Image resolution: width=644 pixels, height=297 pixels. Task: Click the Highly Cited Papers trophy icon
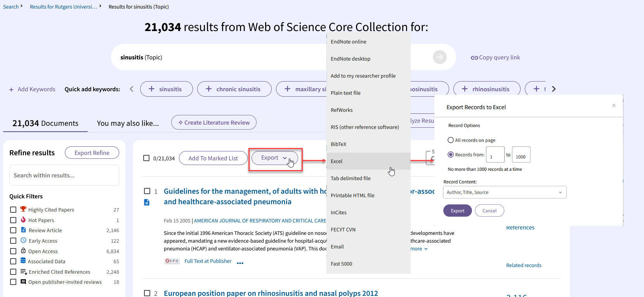coord(23,209)
